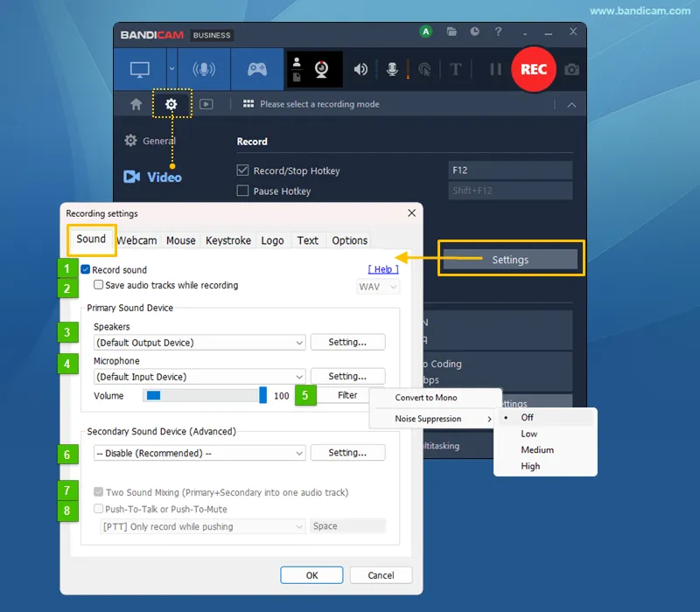Select the screen recording mode icon
Viewport: 700px width, 612px height.
(x=140, y=70)
